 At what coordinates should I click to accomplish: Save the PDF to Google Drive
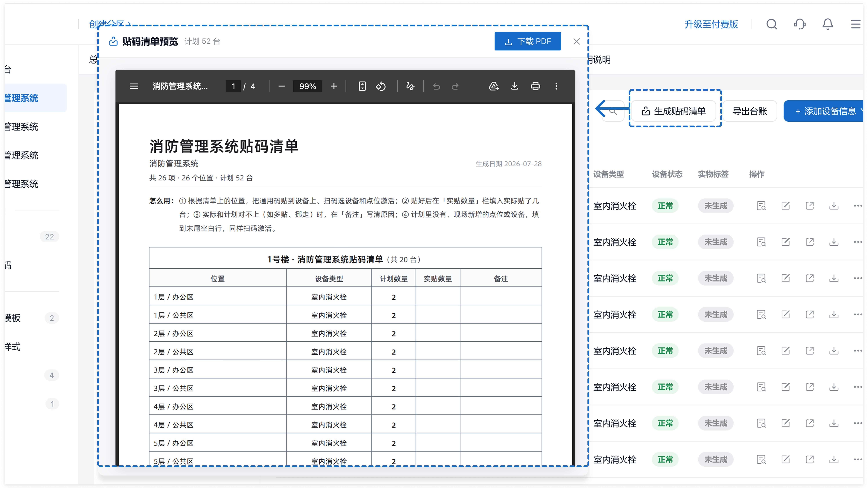(494, 86)
